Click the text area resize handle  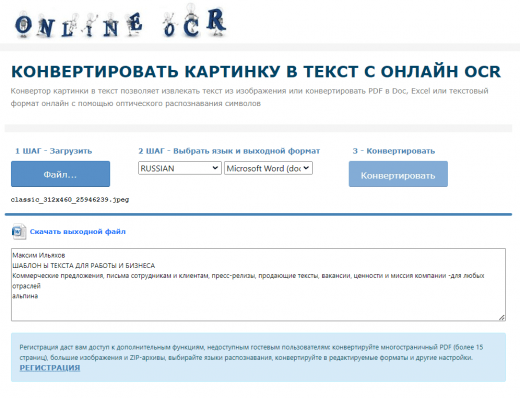(502, 317)
